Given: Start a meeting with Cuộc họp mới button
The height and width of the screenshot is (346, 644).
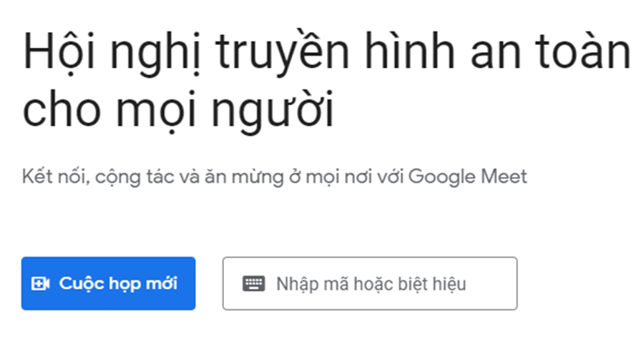Looking at the screenshot, I should pyautogui.click(x=108, y=284).
